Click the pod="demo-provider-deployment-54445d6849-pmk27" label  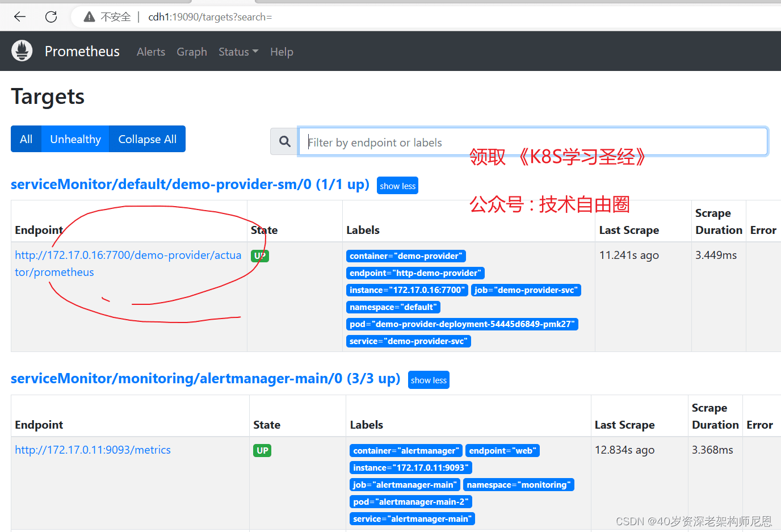[462, 324]
